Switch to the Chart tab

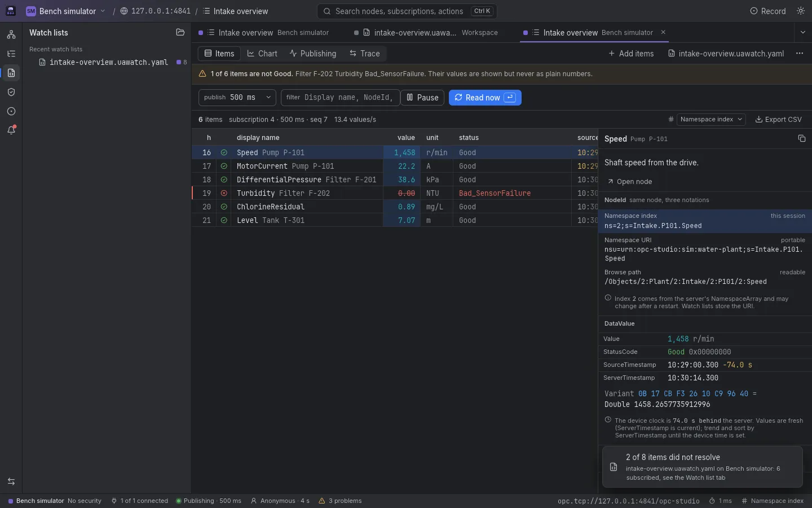coord(262,54)
